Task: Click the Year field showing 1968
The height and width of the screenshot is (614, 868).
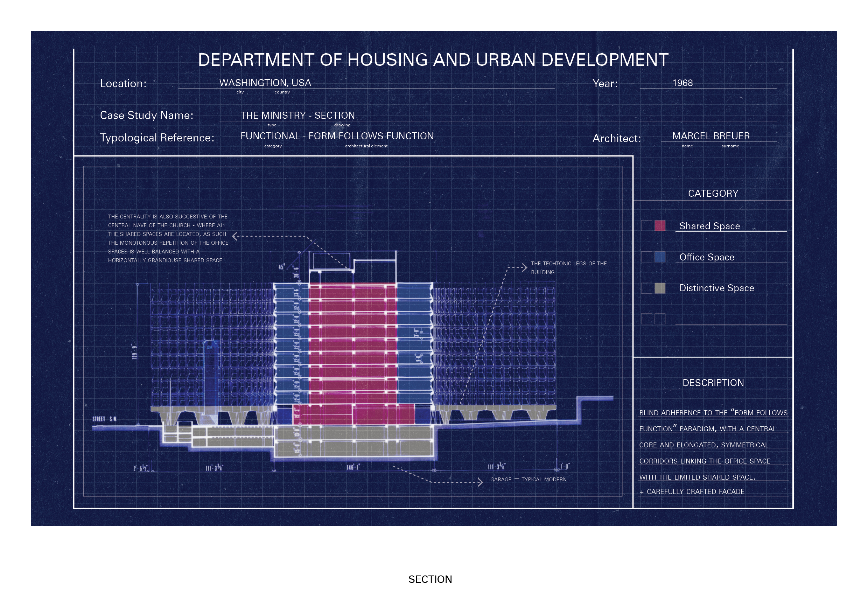Action: click(x=682, y=83)
